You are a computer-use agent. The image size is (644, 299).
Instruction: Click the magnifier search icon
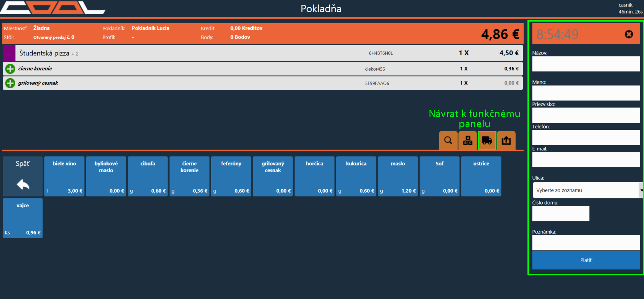tap(448, 140)
